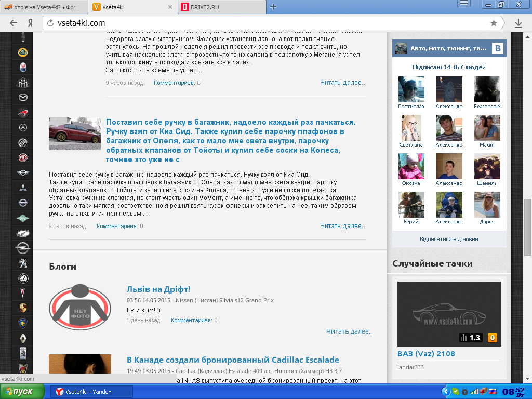
Task: Open the bronированный Cadillac Escalade blog title
Action: pyautogui.click(x=233, y=360)
